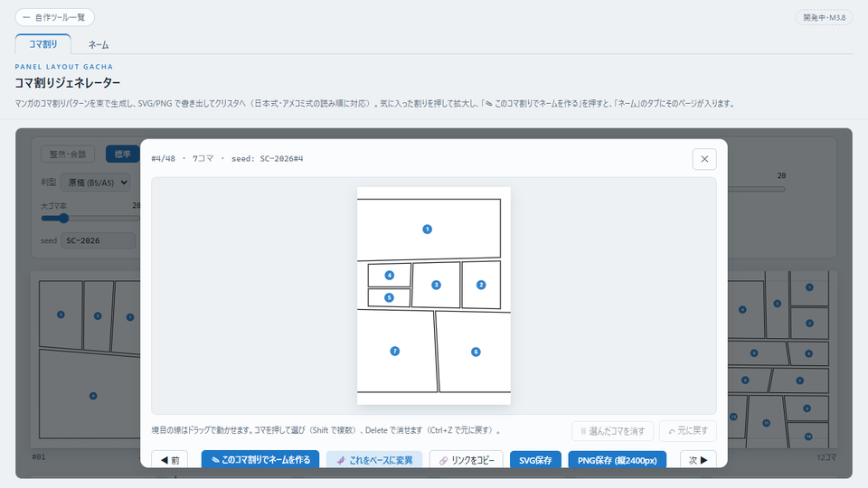Select panel number 7 in preview

(x=395, y=351)
